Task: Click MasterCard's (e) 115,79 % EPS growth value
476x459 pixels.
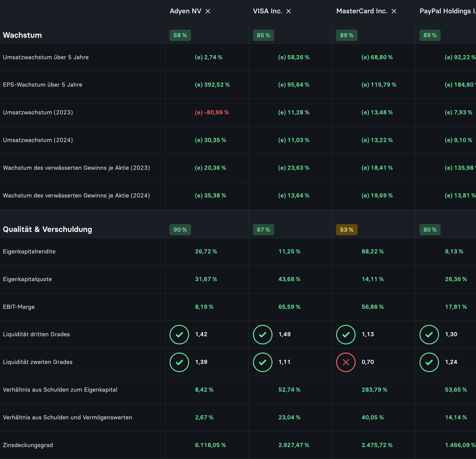Action: tap(379, 85)
